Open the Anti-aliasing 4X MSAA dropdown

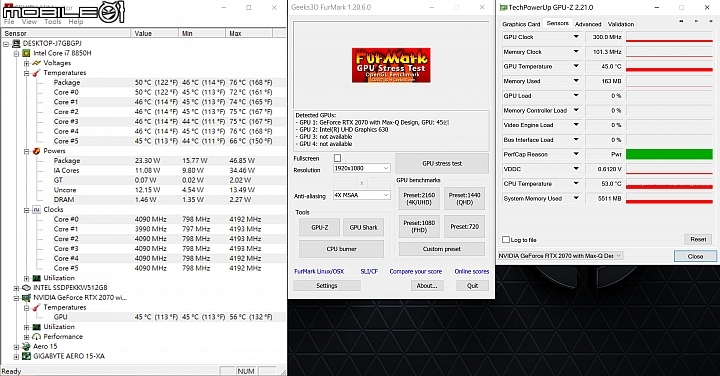[x=362, y=195]
